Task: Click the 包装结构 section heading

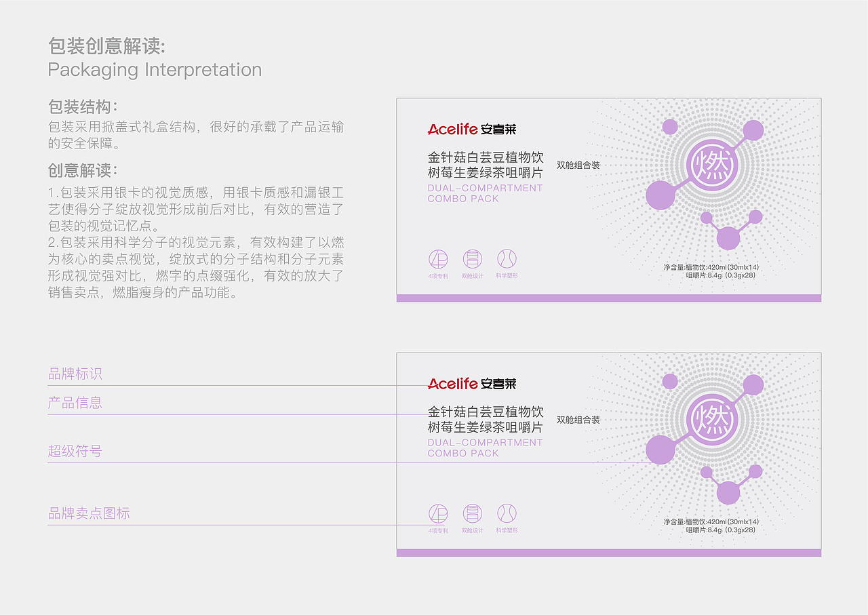Action: (83, 107)
